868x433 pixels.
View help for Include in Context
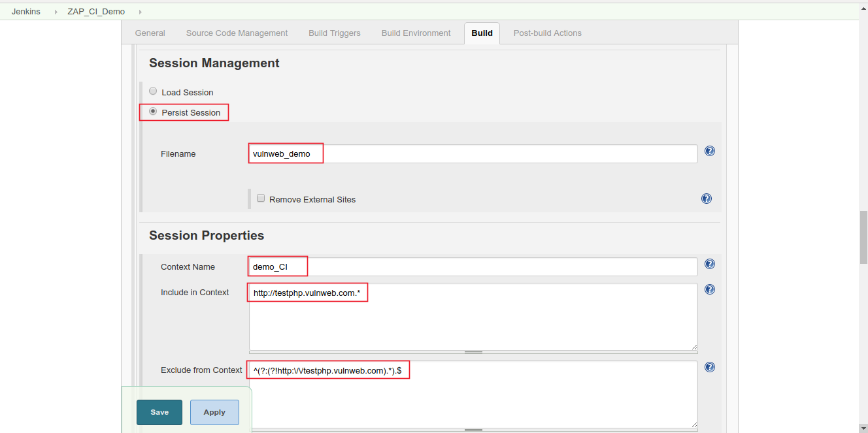(x=709, y=289)
